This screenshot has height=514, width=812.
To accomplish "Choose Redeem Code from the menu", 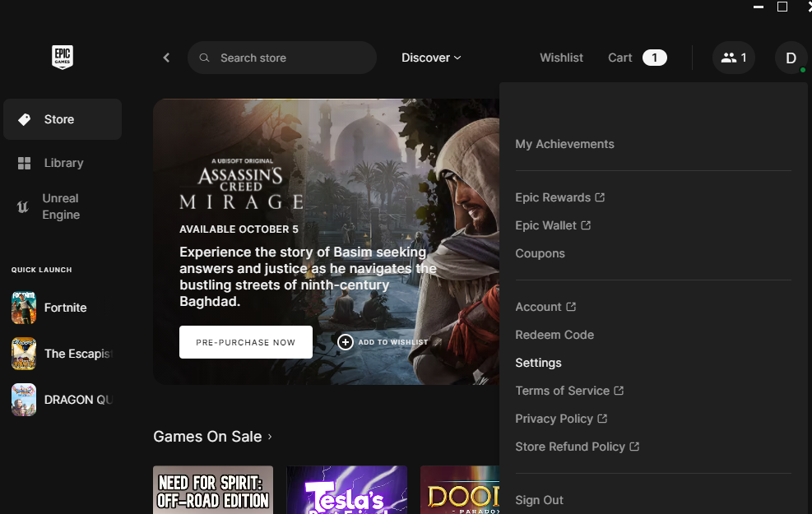I will (554, 335).
